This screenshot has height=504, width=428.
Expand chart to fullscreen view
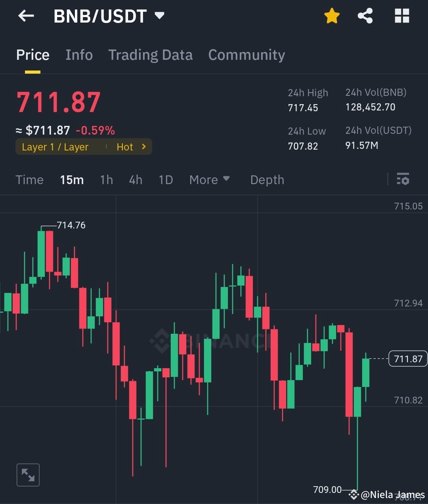(28, 475)
